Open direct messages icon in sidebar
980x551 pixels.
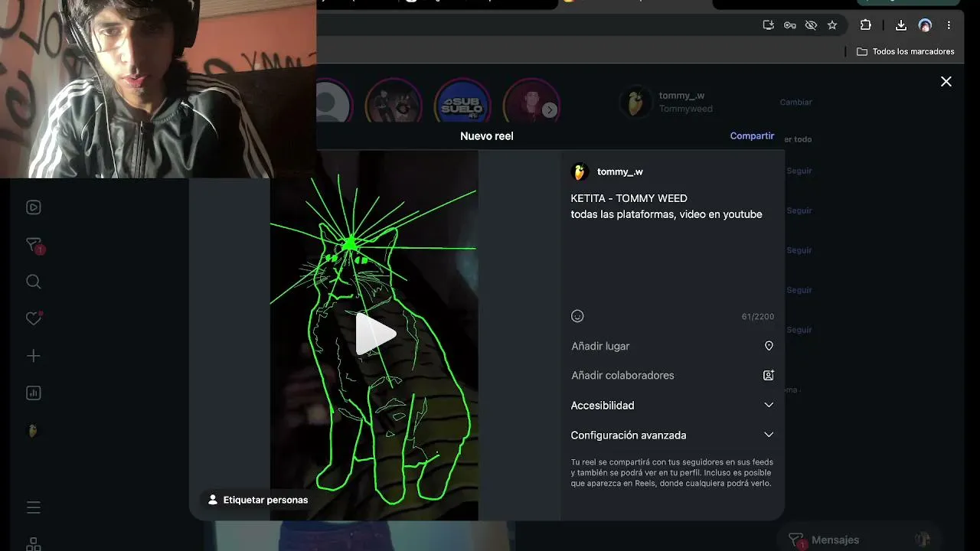click(34, 245)
